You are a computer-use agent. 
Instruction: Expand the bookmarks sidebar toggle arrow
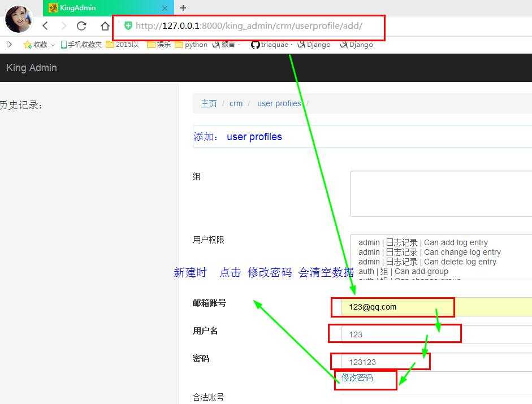9,45
